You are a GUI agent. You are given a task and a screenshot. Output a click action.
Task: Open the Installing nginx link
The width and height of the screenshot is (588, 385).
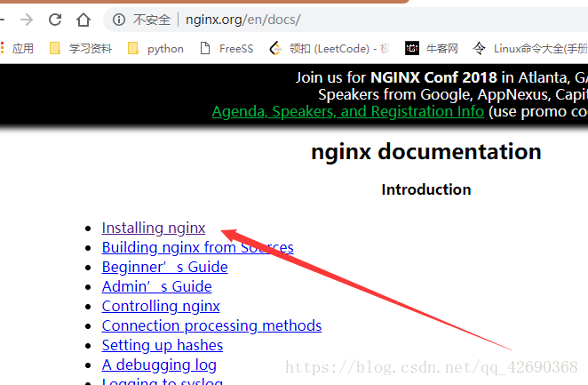point(154,229)
